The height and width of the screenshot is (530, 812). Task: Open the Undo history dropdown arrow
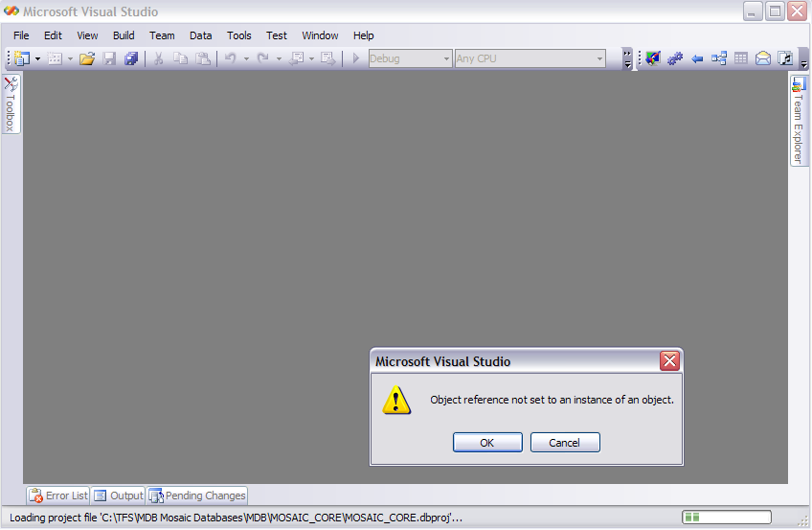click(246, 59)
